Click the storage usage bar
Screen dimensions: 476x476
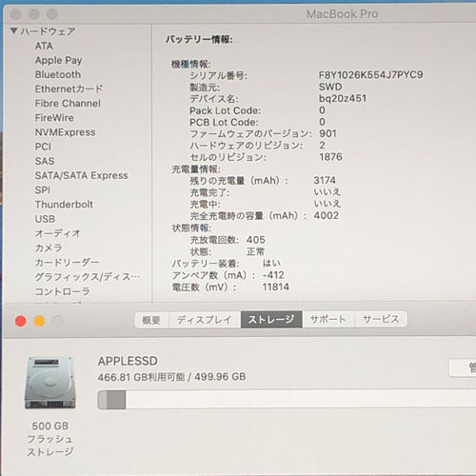click(x=287, y=400)
